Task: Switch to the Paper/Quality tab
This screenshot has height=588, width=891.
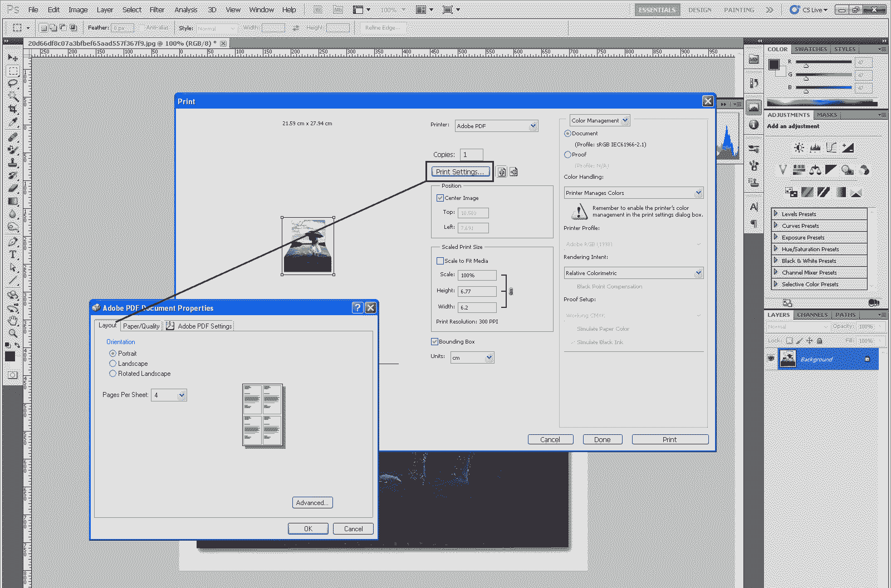Action: pyautogui.click(x=141, y=326)
